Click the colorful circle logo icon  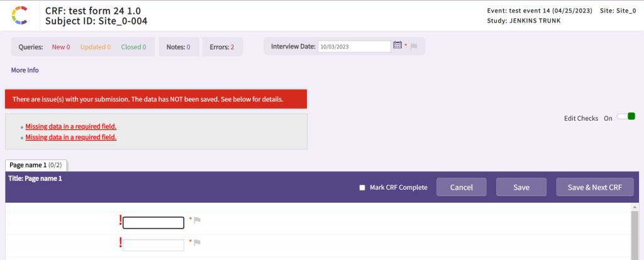20,15
